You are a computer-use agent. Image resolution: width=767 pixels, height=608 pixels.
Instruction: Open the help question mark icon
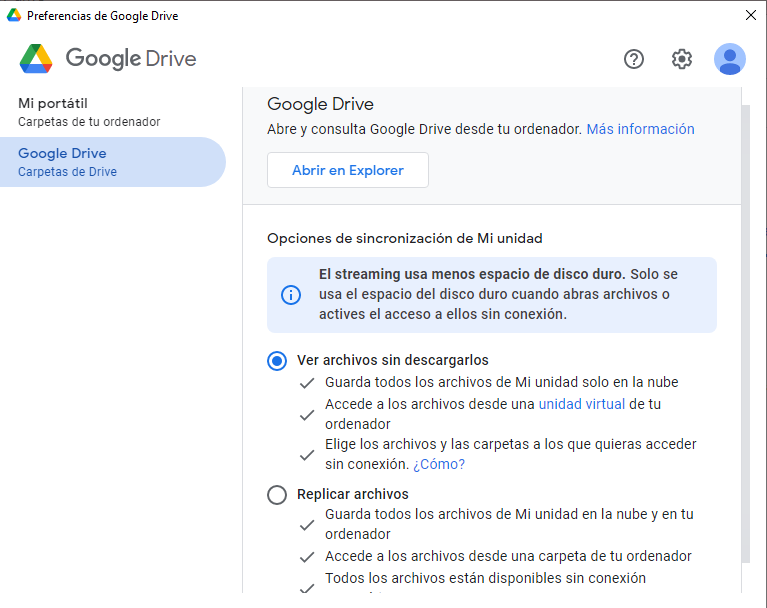click(633, 59)
